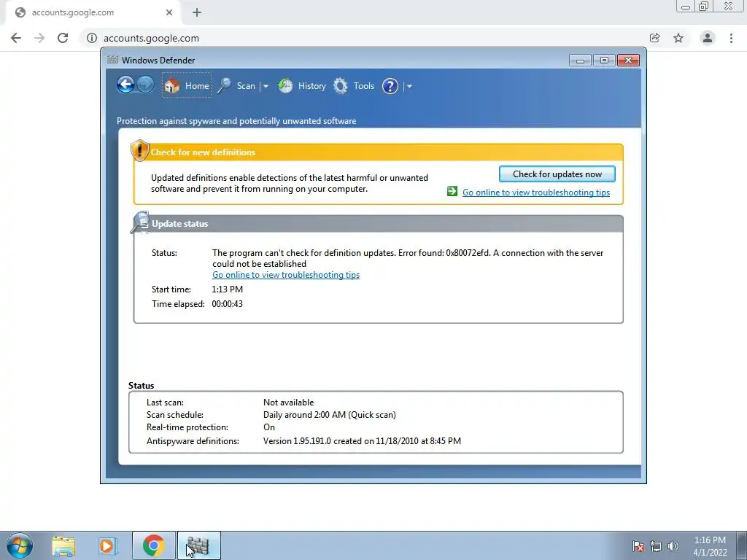Click Chrome browser back arrow
Viewport: 747px width, 560px height.
coord(16,38)
